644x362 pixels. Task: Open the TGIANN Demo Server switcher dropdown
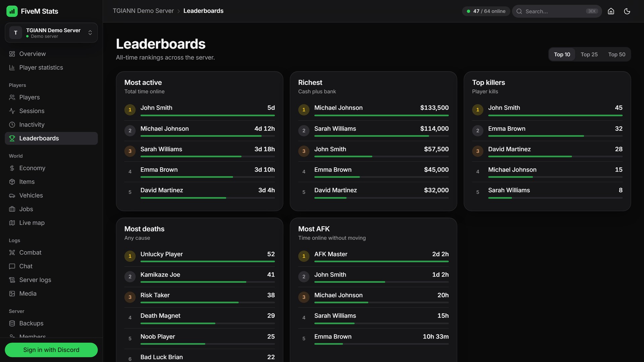[x=51, y=33]
